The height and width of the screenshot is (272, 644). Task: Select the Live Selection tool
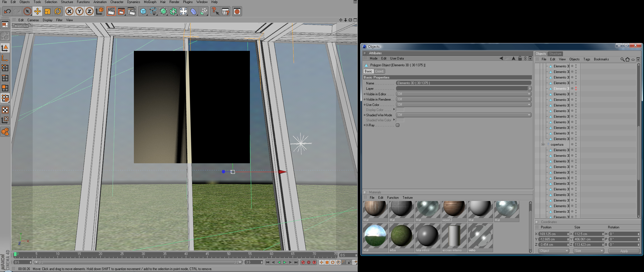[x=27, y=11]
